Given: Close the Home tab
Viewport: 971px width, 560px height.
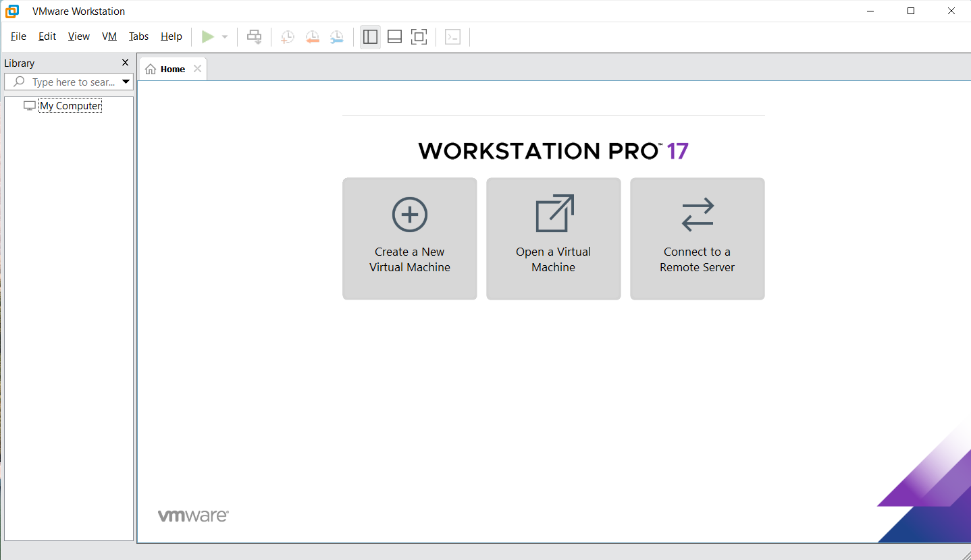Looking at the screenshot, I should click(197, 69).
